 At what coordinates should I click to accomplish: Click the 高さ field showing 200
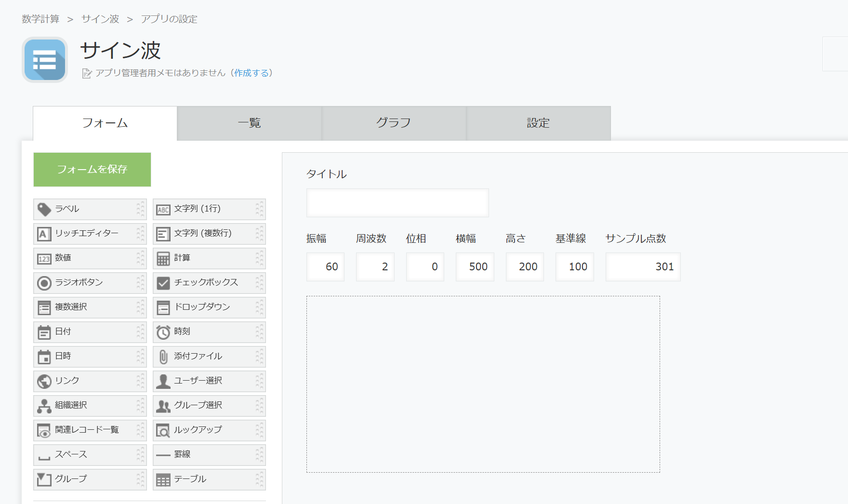pyautogui.click(x=525, y=267)
